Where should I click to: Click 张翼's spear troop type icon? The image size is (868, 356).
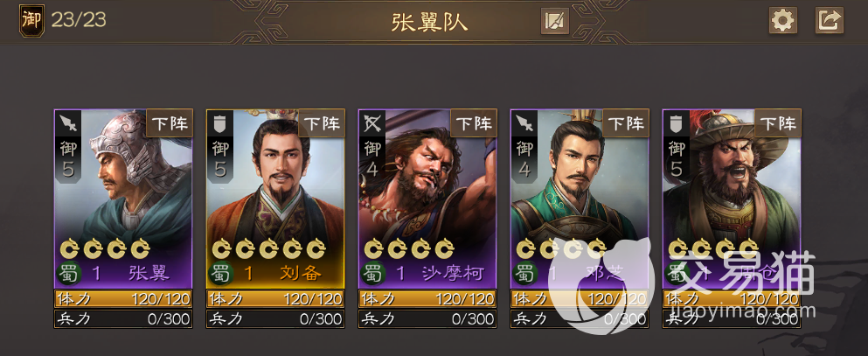(68, 123)
